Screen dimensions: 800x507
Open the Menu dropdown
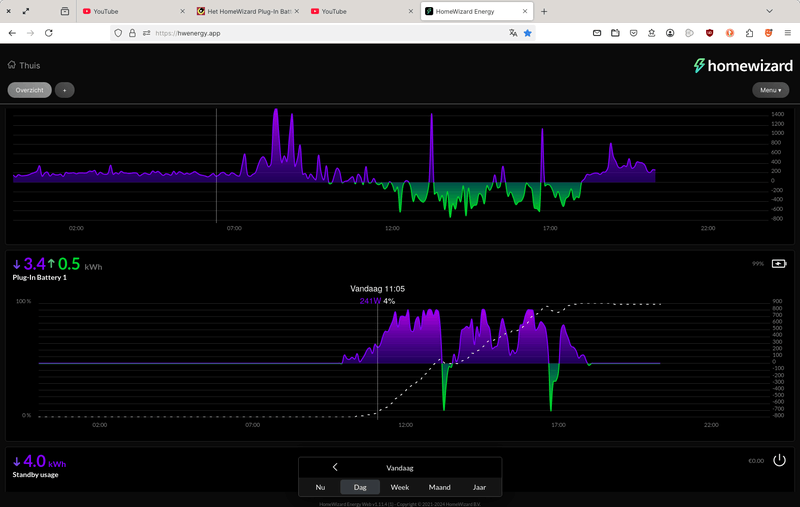[770, 90]
